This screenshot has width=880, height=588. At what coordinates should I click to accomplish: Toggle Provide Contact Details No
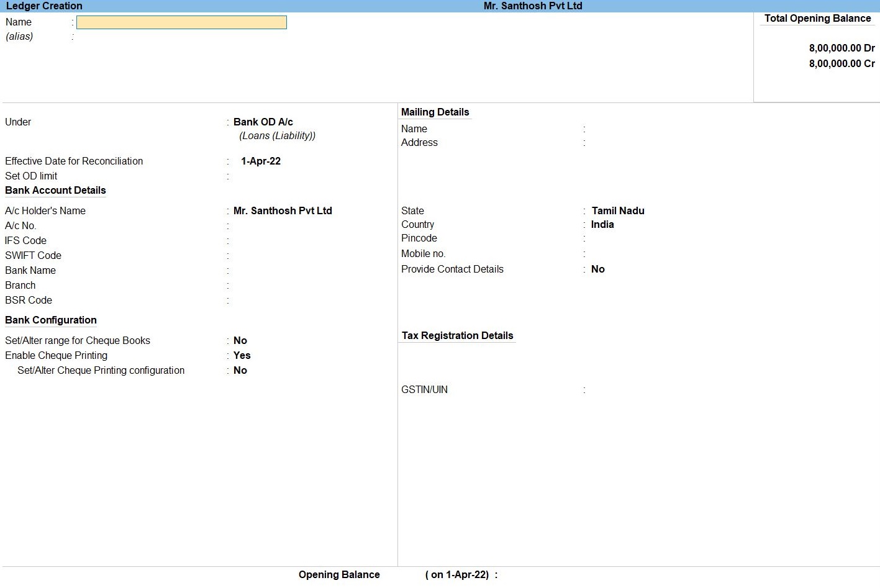tap(597, 269)
